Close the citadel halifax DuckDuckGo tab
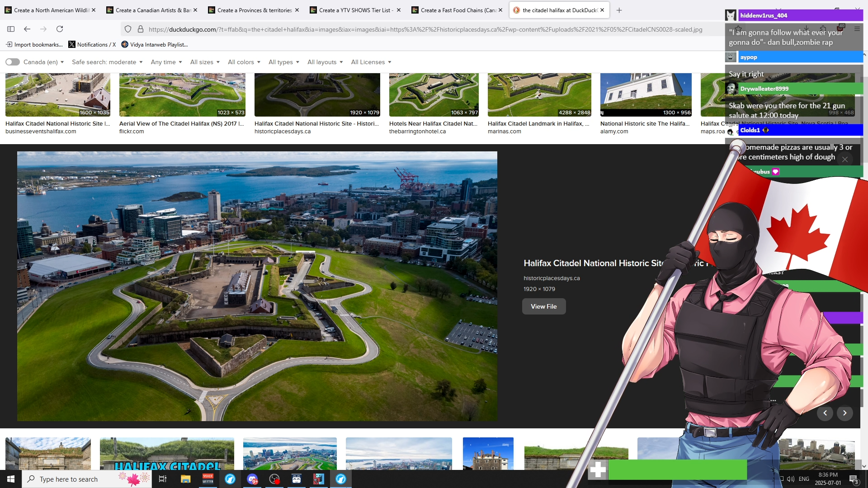Screen dimensions: 868x488 [x=602, y=10]
